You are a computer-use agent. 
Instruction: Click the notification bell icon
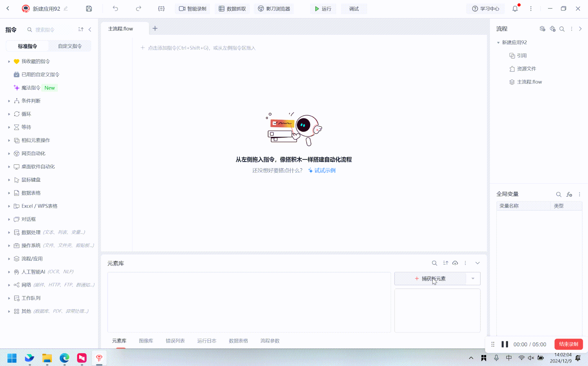(x=515, y=9)
